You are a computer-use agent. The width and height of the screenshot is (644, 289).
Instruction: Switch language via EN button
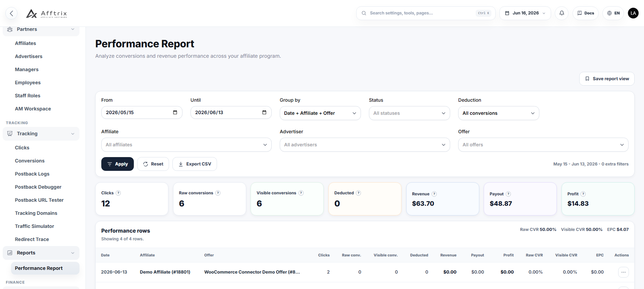click(x=613, y=13)
